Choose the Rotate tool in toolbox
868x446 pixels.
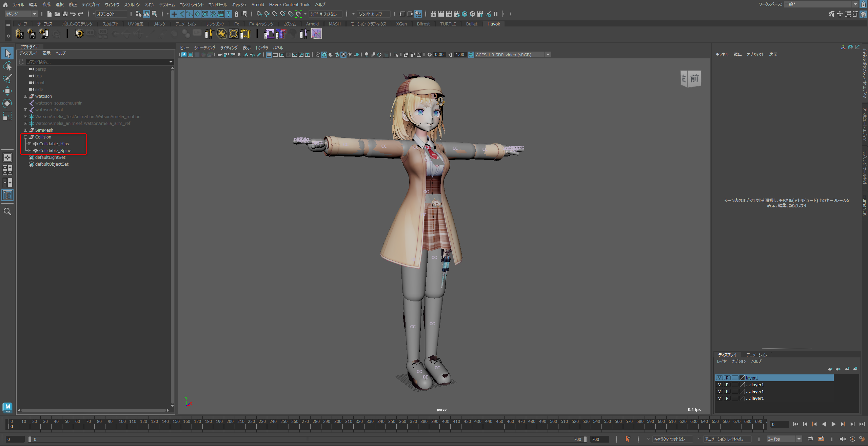pos(7,103)
